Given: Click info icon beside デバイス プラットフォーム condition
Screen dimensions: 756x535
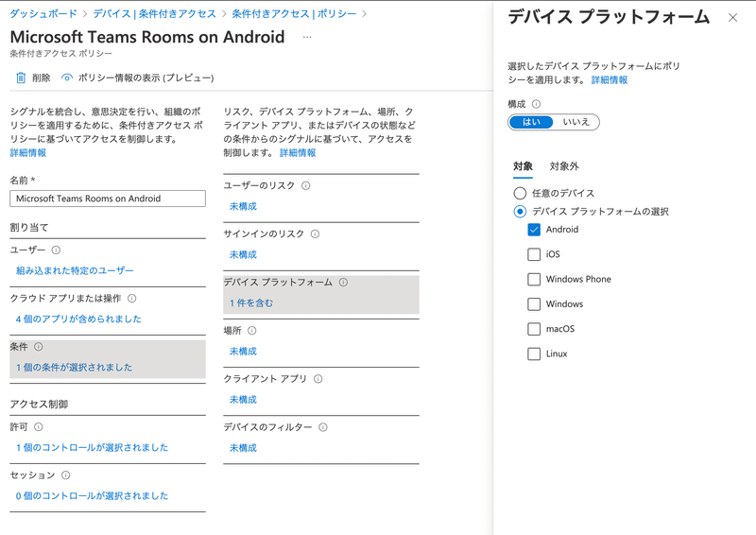Looking at the screenshot, I should [343, 282].
